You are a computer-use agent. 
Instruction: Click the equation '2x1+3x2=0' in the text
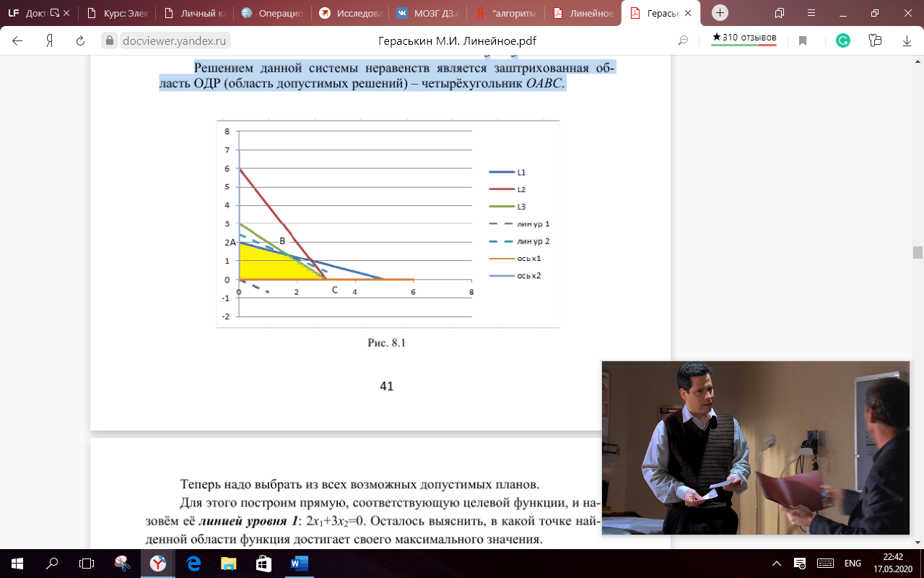point(329,522)
